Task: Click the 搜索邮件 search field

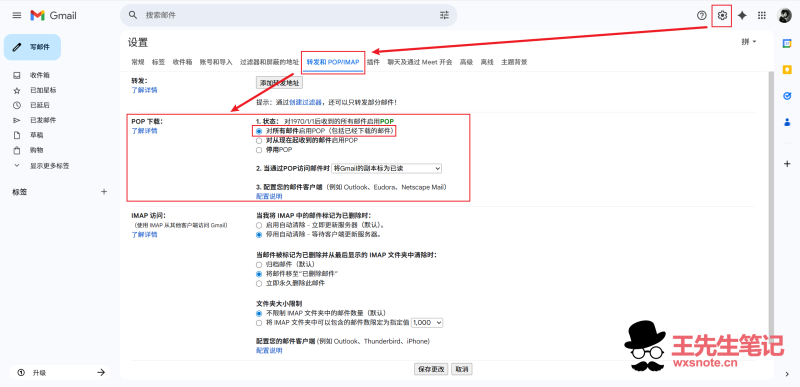Action: [x=288, y=15]
